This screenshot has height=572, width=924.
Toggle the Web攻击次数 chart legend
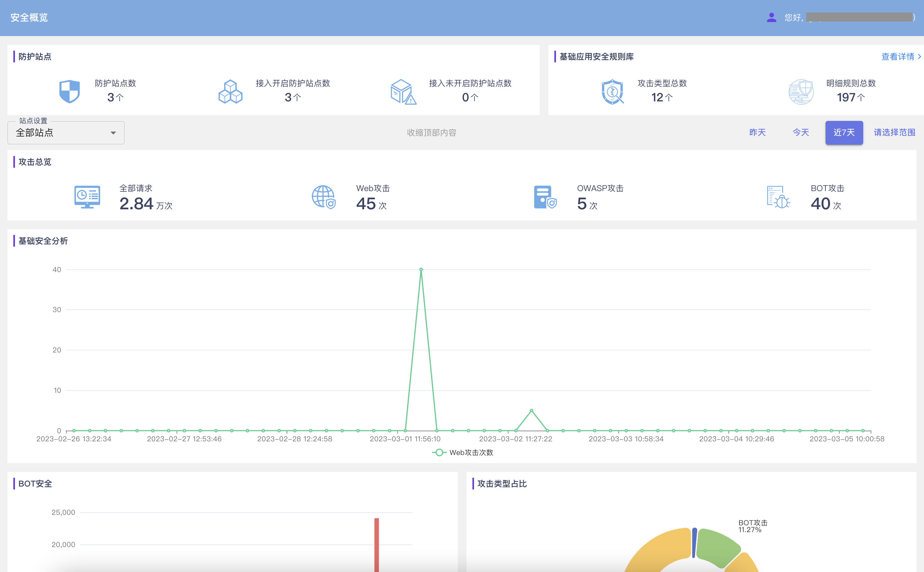click(x=462, y=452)
